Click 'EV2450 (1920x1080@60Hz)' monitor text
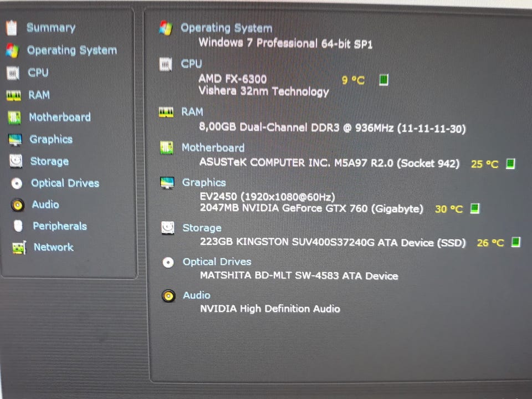The image size is (532, 399). pos(267,197)
